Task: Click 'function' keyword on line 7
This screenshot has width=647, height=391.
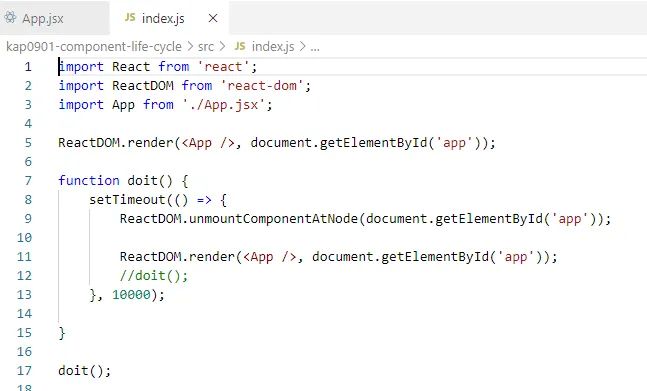Action: point(89,181)
